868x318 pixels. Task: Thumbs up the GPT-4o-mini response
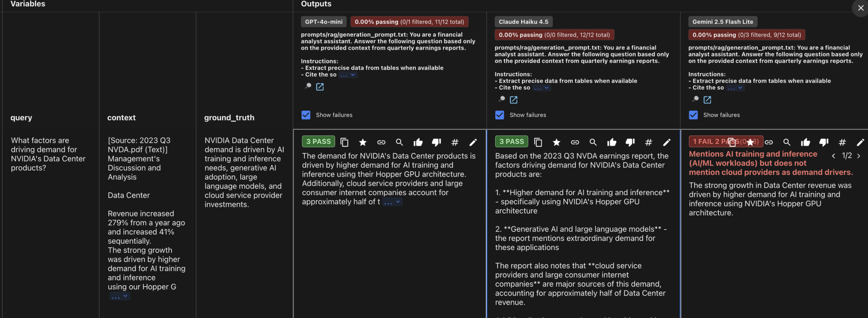click(x=418, y=142)
